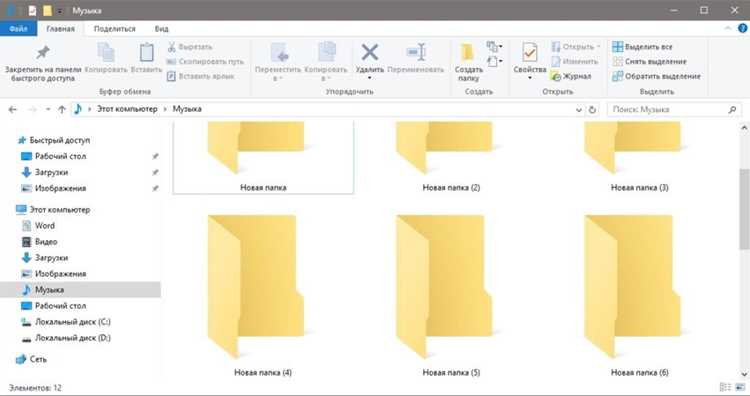
Task: Open Свойства properties icon
Action: [x=529, y=53]
